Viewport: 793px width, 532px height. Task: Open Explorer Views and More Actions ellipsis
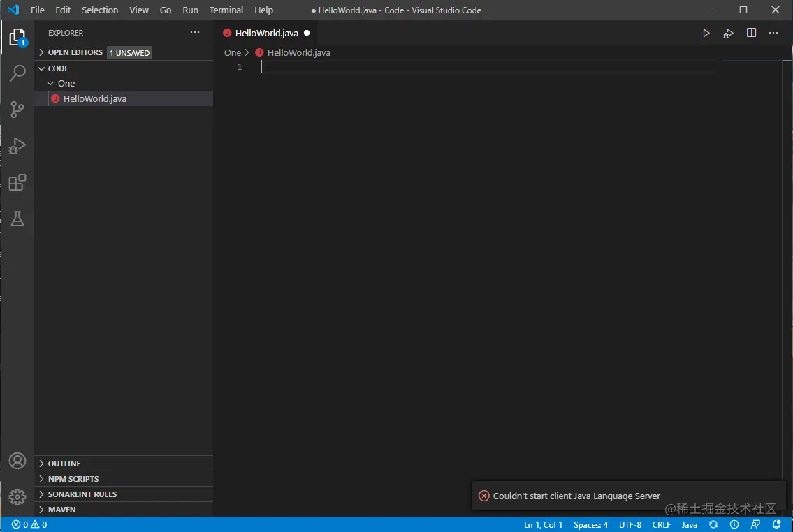[x=195, y=32]
